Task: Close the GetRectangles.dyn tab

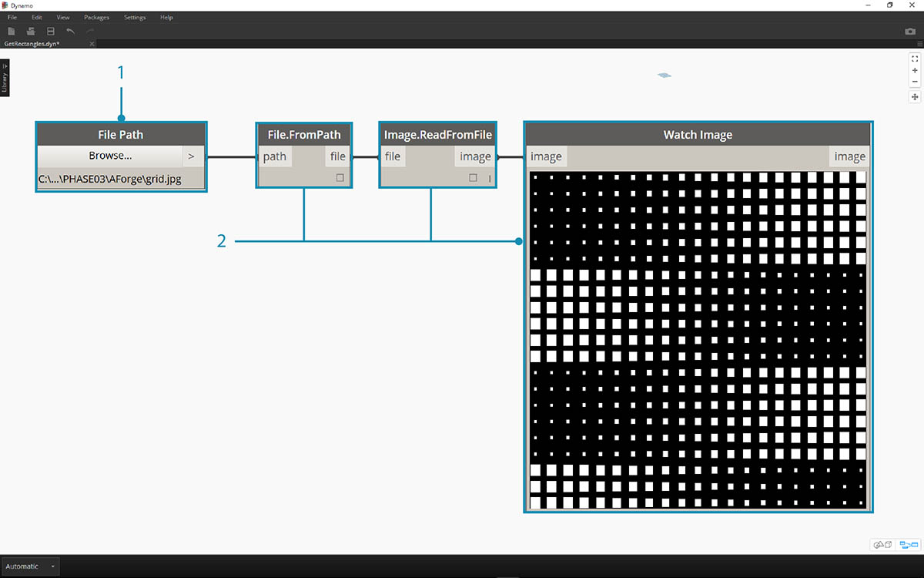Action: click(x=92, y=44)
